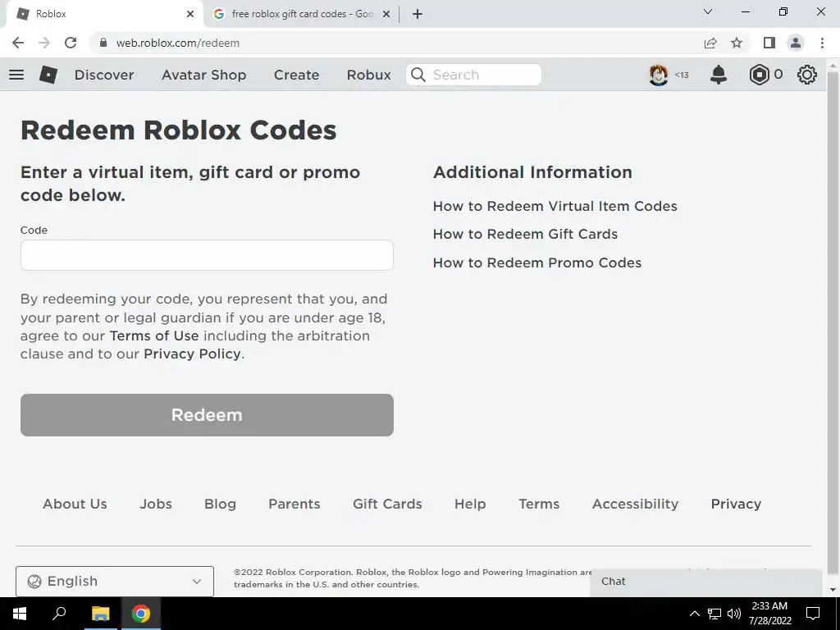Open Windows taskbar search

(x=59, y=614)
